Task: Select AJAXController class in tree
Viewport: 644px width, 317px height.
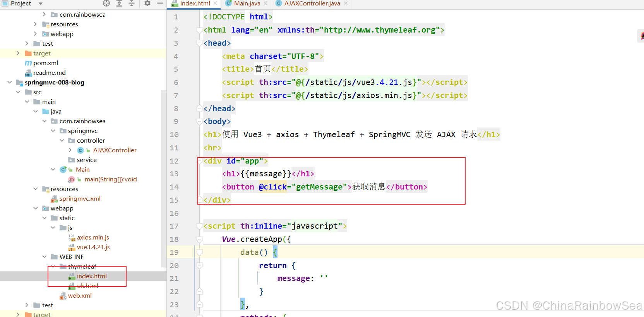Action: tap(115, 150)
